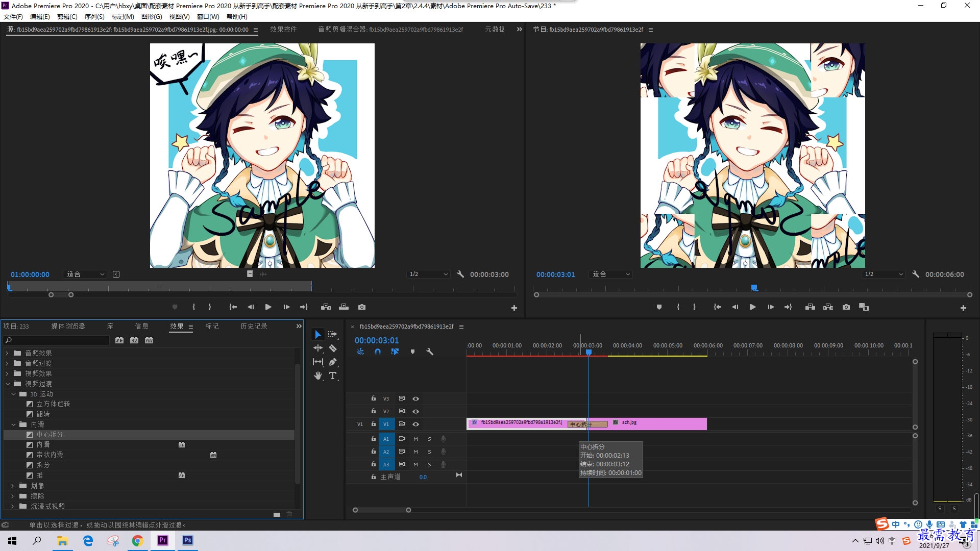This screenshot has width=980, height=551.
Task: Open the 剪辑(C) menu
Action: [x=67, y=16]
